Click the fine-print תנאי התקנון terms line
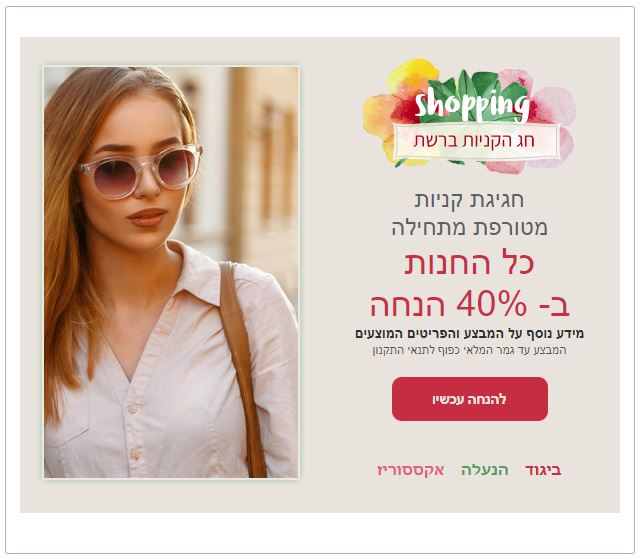This screenshot has height=560, width=643. coord(469,351)
